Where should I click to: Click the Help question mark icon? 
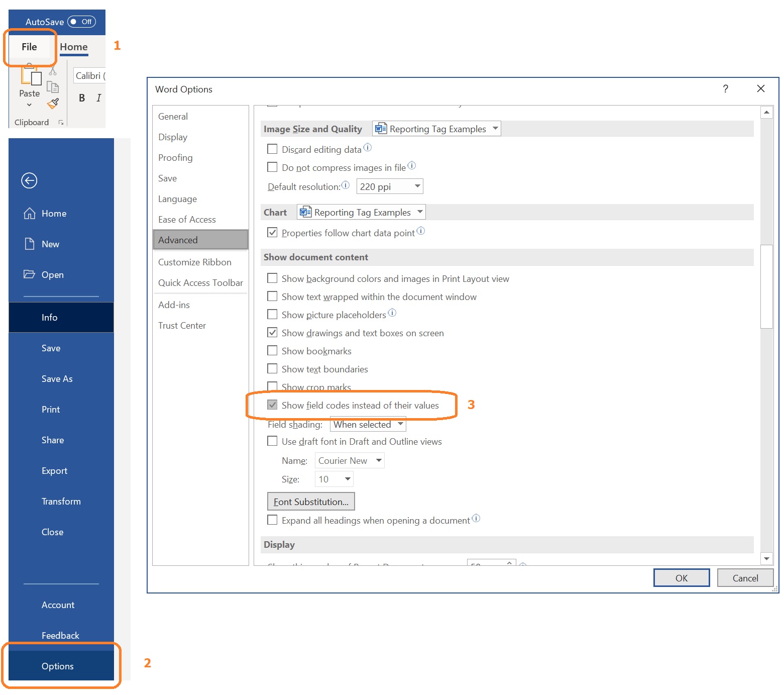[x=725, y=89]
